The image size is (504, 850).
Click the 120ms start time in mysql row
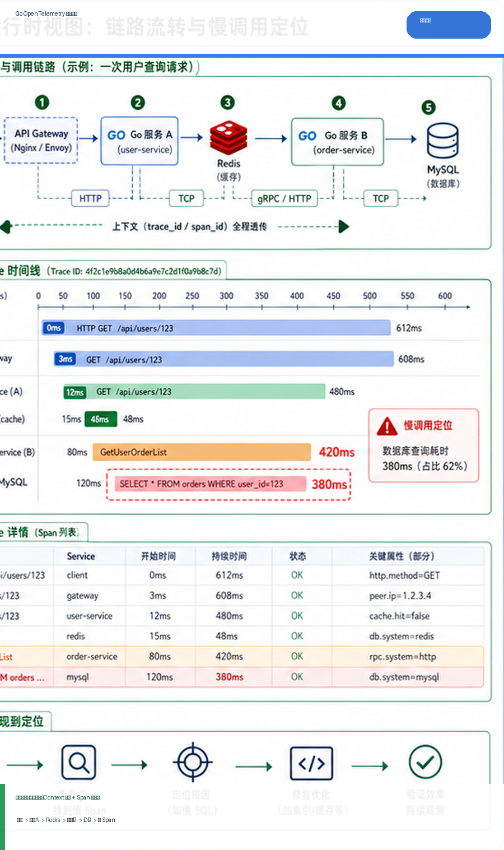tap(160, 677)
